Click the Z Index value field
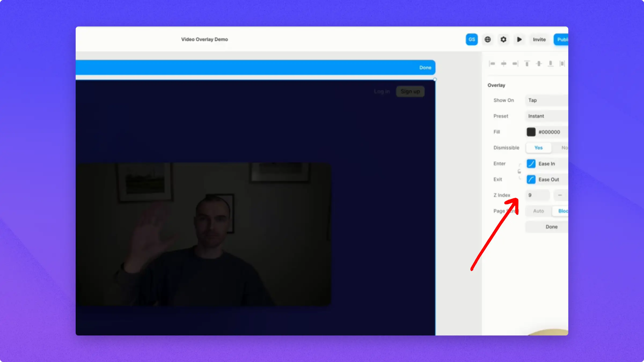644x362 pixels. tap(537, 195)
